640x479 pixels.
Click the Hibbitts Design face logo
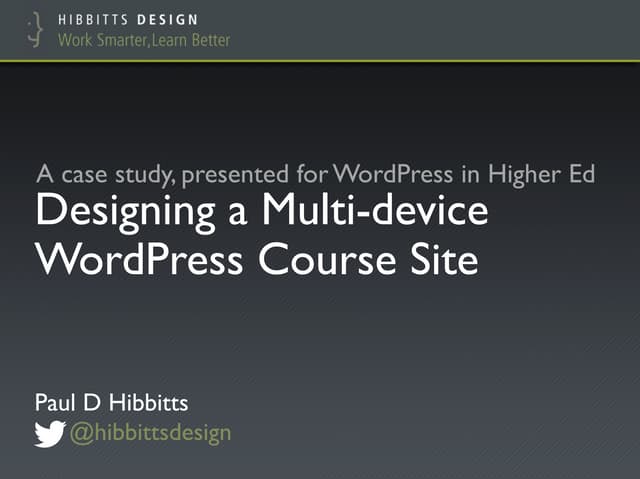37,29
